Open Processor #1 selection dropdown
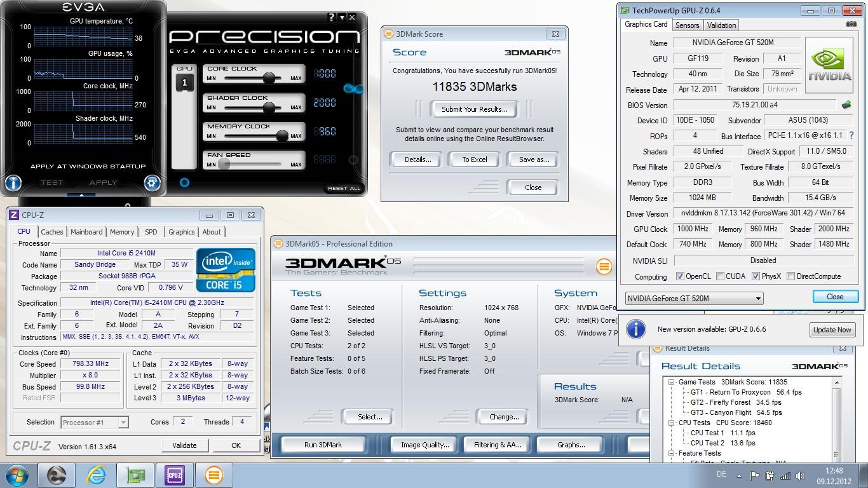The width and height of the screenshot is (868, 488). click(x=95, y=422)
